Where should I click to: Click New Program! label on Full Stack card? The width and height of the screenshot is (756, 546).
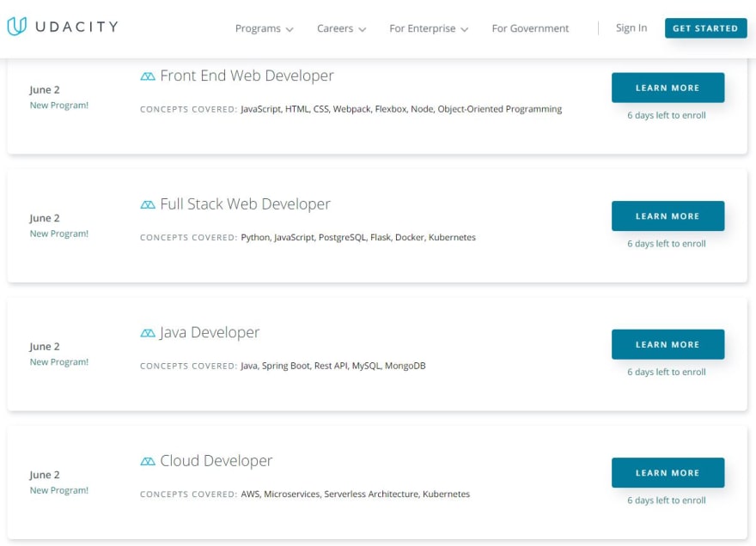[59, 234]
